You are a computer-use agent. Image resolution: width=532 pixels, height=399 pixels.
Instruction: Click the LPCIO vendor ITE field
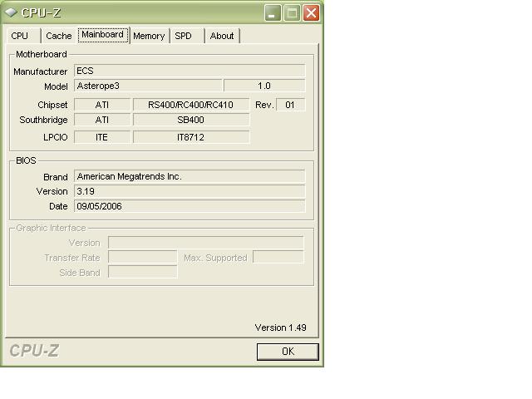[x=102, y=137]
